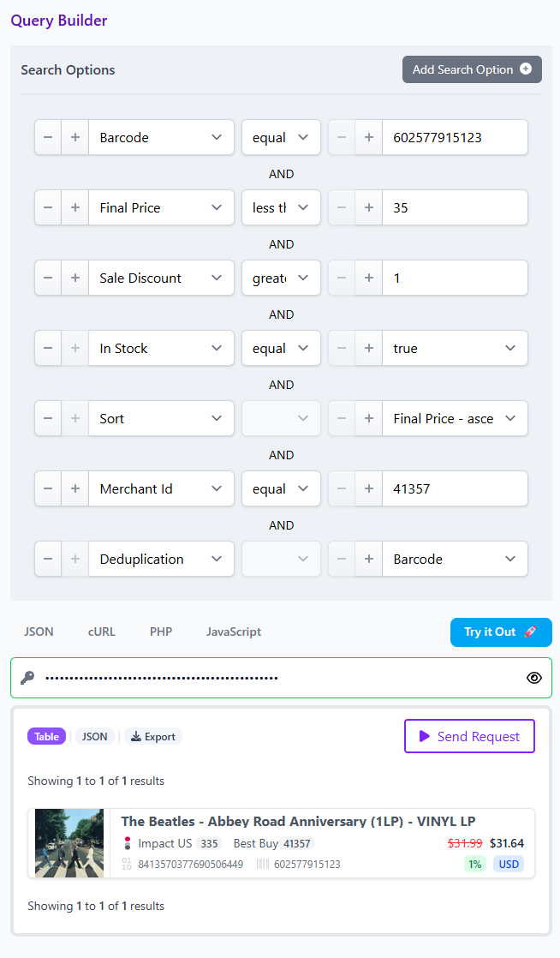Remove the Barcode search option row
The width and height of the screenshot is (560, 958).
coord(48,137)
